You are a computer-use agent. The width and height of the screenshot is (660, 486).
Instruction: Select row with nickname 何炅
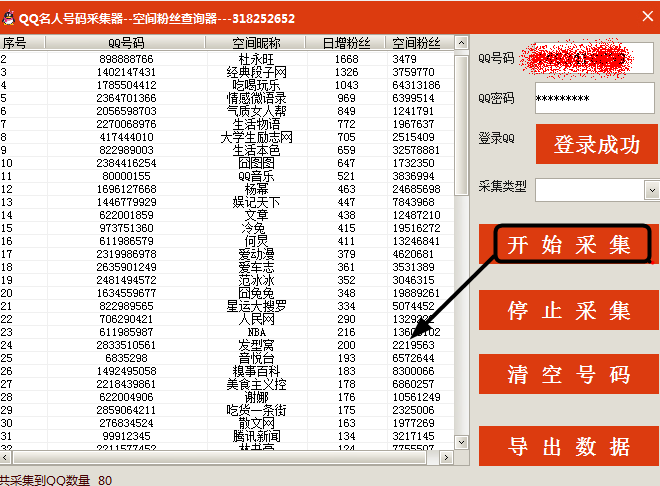(227, 242)
